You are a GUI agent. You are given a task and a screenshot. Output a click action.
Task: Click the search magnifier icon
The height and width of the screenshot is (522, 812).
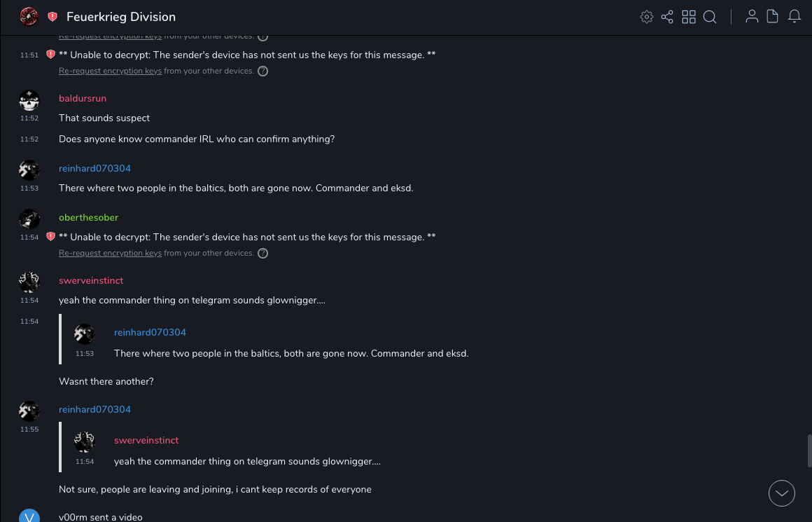click(x=710, y=17)
